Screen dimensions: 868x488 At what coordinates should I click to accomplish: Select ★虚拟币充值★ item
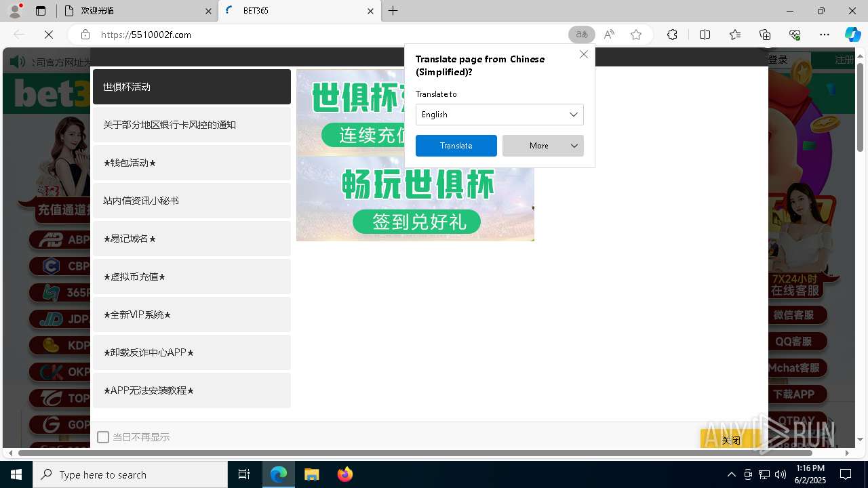(192, 277)
